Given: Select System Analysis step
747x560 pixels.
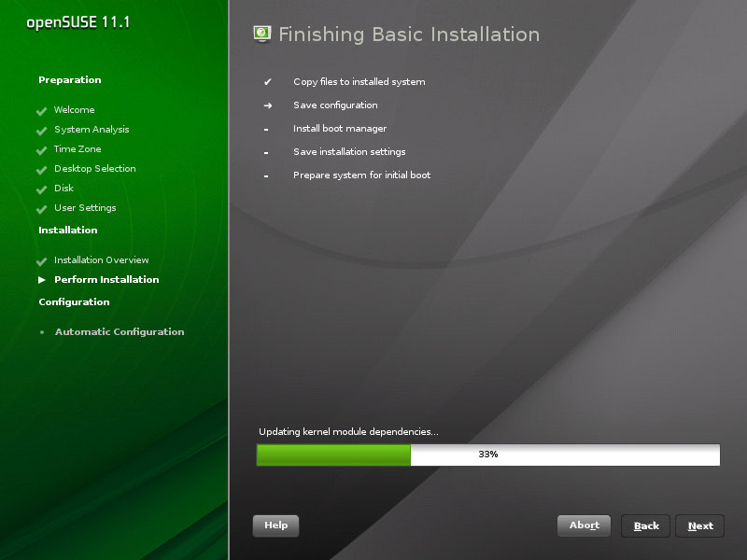Looking at the screenshot, I should click(92, 130).
